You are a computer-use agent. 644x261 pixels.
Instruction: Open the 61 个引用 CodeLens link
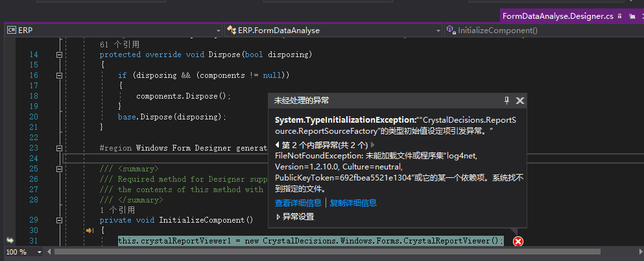[x=119, y=44]
